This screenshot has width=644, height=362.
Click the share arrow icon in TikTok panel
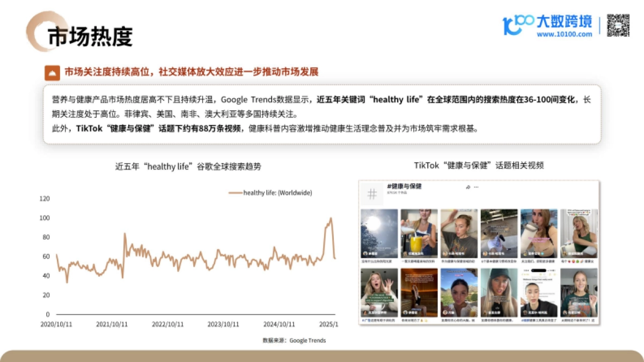pyautogui.click(x=468, y=187)
